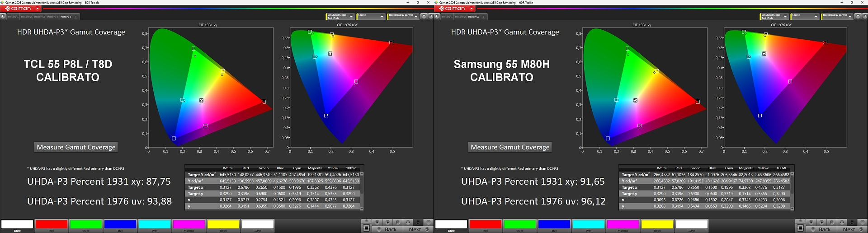Image resolution: width=868 pixels, height=233 pixels.
Task: Open the Calman main menu in the SDR Toolkit window
Action: [x=21, y=8]
